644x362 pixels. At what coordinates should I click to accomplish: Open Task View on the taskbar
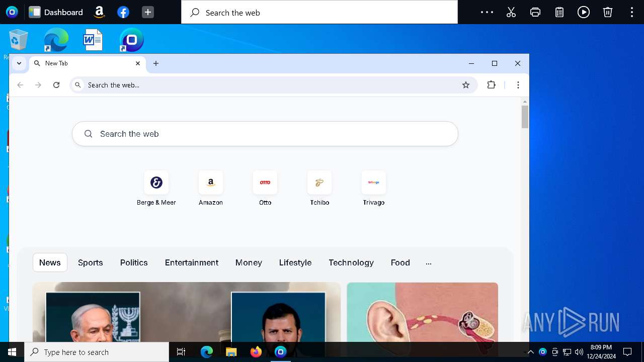coord(181,352)
